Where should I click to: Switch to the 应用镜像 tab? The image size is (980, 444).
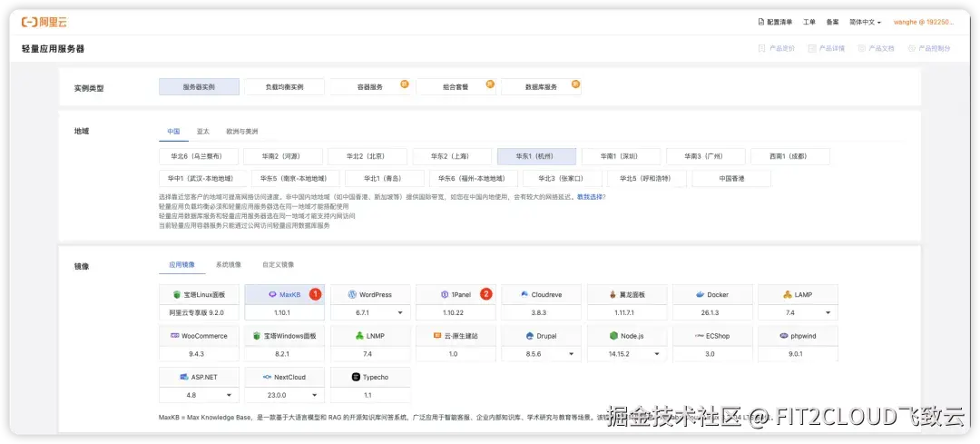(x=181, y=265)
